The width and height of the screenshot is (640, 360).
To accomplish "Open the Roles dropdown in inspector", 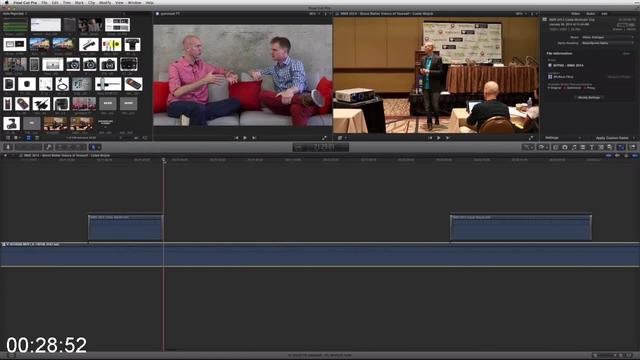I will coord(608,37).
